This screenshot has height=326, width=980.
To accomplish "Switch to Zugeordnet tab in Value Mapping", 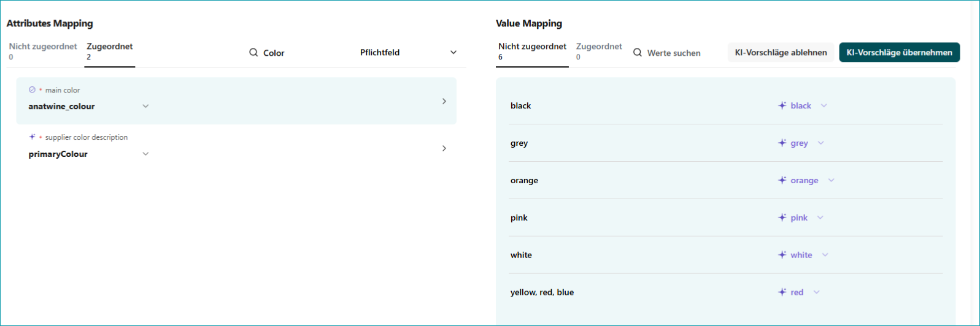I will click(x=599, y=51).
